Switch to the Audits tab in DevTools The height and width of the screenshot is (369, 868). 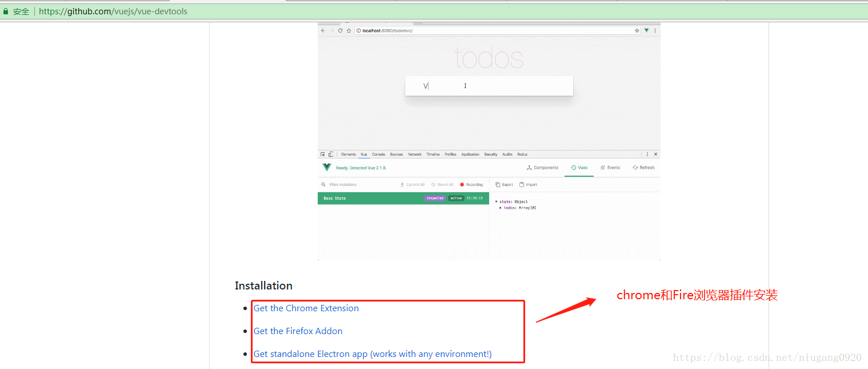point(507,154)
